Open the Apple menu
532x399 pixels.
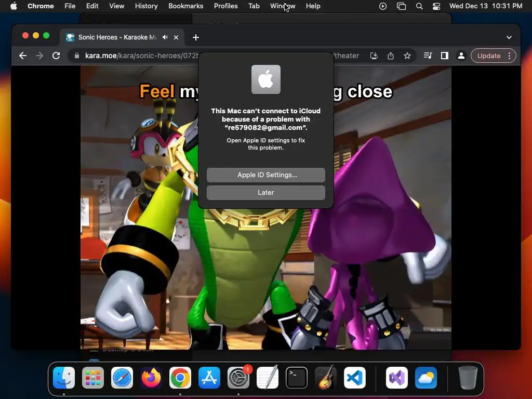[x=14, y=6]
